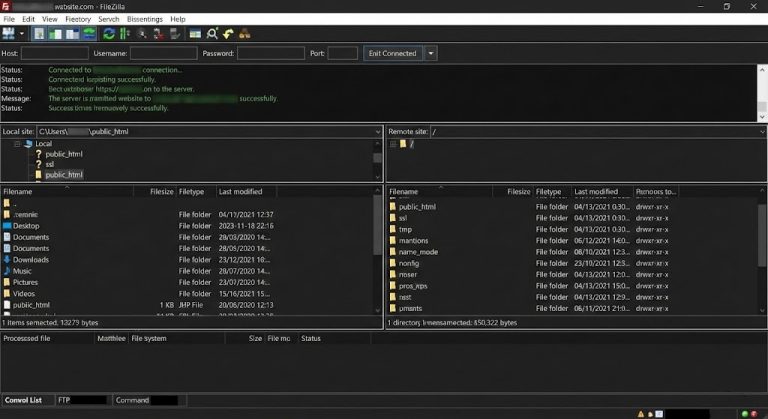
Task: Open the View menu
Action: click(49, 19)
